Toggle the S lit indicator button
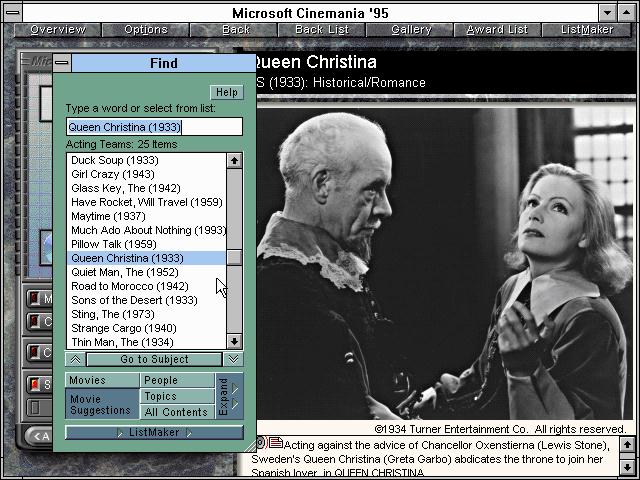 click(x=40, y=384)
